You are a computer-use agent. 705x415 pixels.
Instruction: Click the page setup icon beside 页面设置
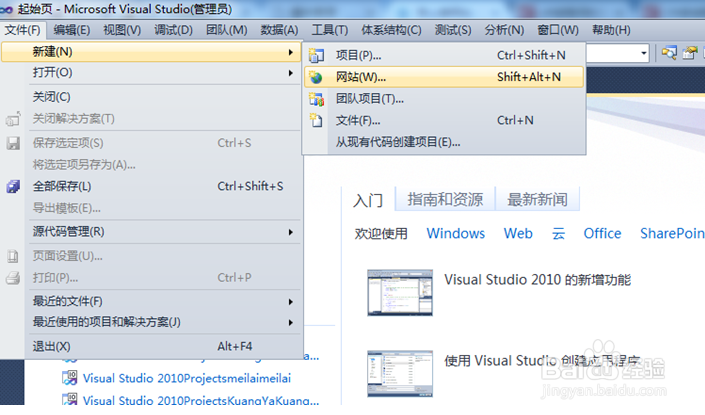click(x=13, y=256)
